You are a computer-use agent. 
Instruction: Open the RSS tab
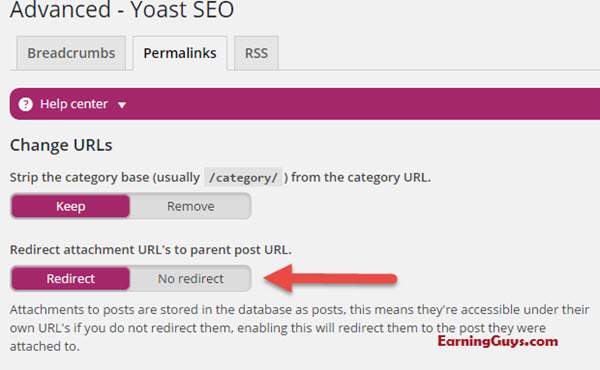256,53
